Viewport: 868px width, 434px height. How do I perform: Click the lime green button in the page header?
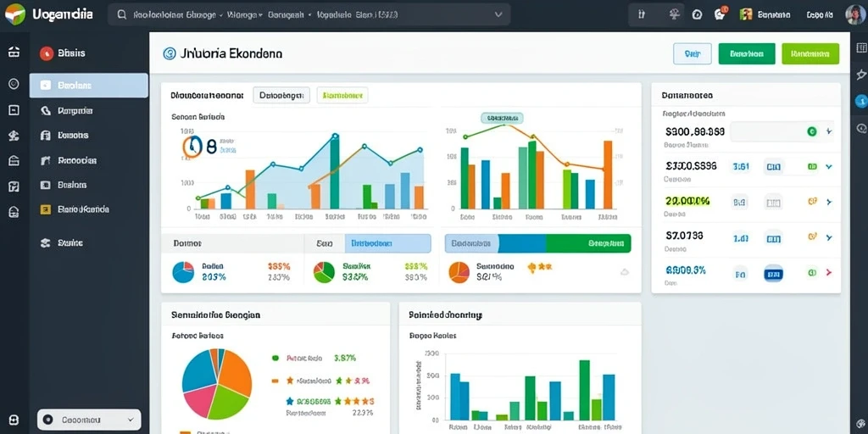coord(810,53)
